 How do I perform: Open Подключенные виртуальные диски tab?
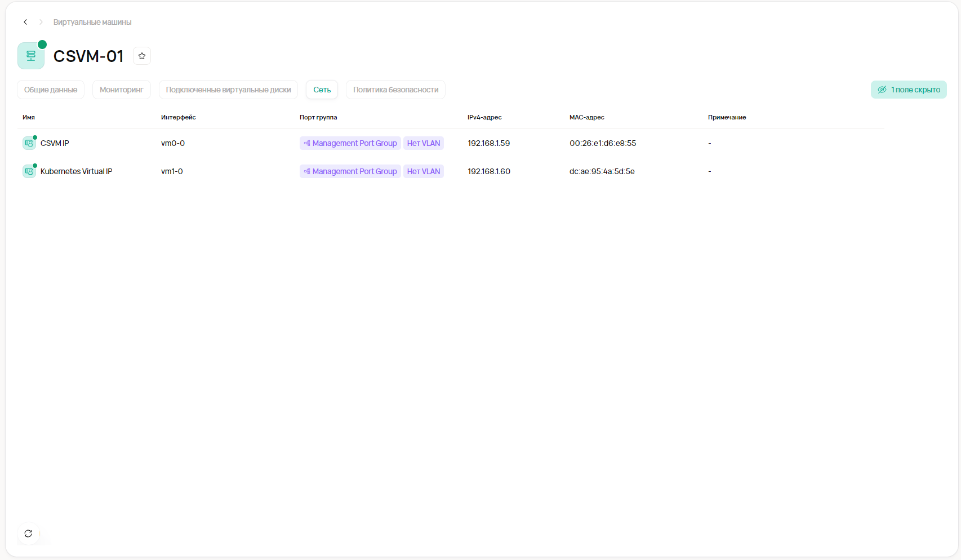point(228,90)
